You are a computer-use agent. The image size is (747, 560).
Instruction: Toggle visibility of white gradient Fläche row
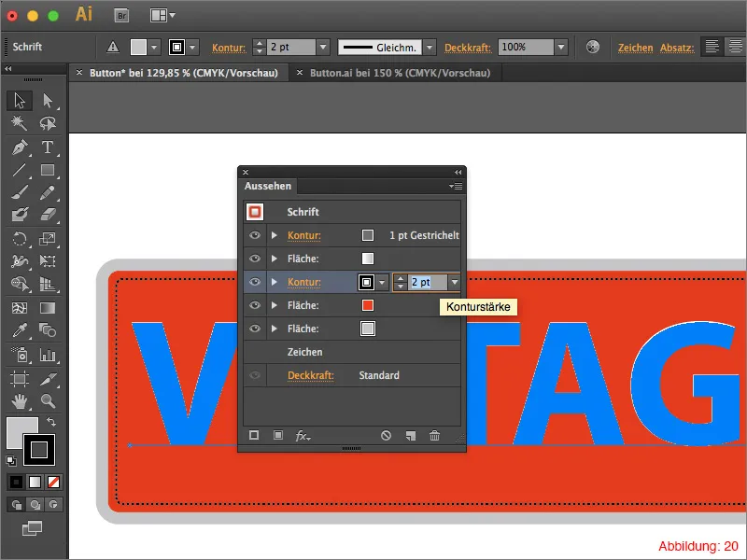click(x=255, y=259)
